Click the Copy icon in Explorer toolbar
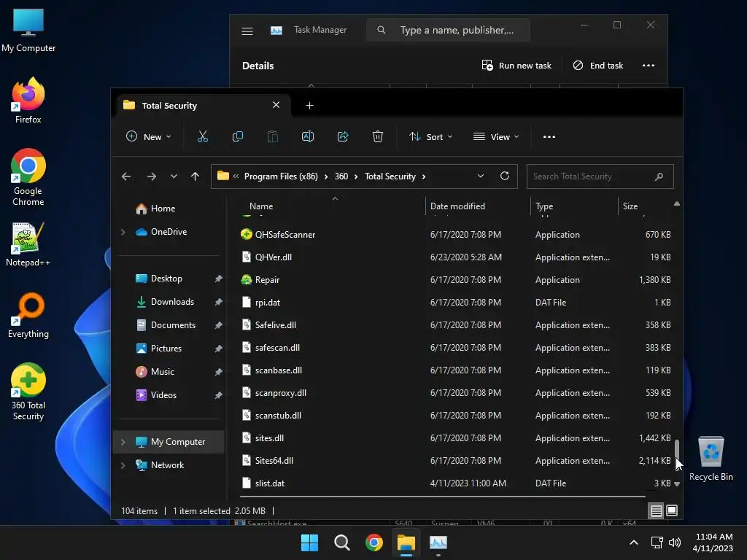This screenshot has width=747, height=560. click(238, 136)
